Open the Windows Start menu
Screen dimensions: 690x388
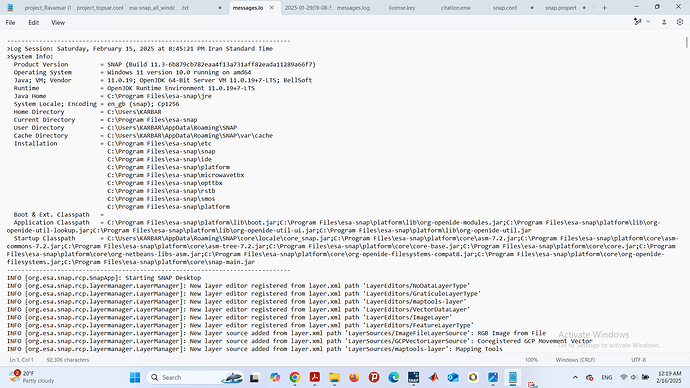pyautogui.click(x=135, y=377)
